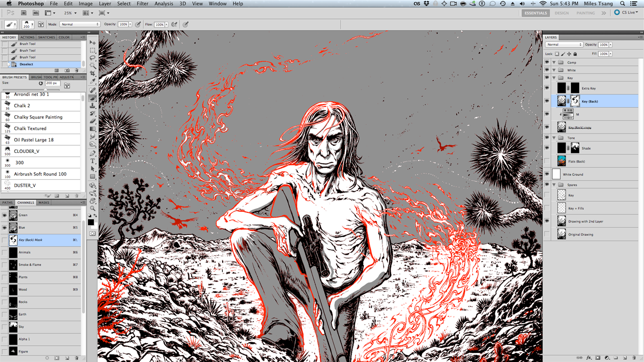Select the Eyedropper tool
This screenshot has height=362, width=644.
93,81
